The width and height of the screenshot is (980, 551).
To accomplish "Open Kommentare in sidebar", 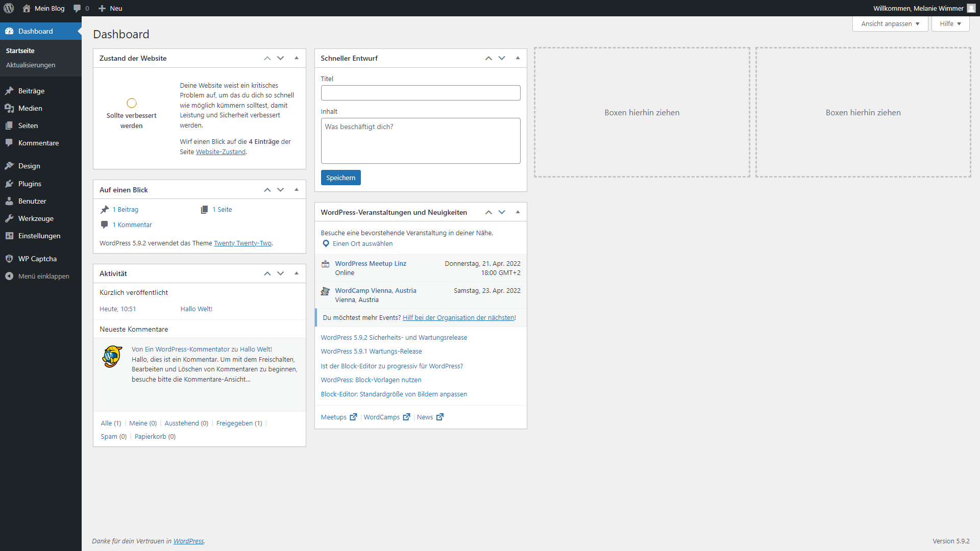I will pyautogui.click(x=41, y=143).
